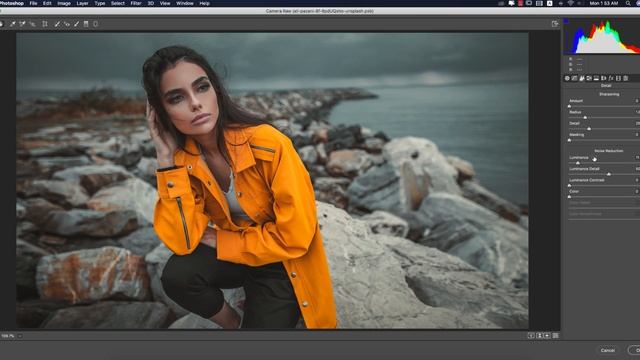Open the Image menu
This screenshot has width=640, height=360.
64,3
